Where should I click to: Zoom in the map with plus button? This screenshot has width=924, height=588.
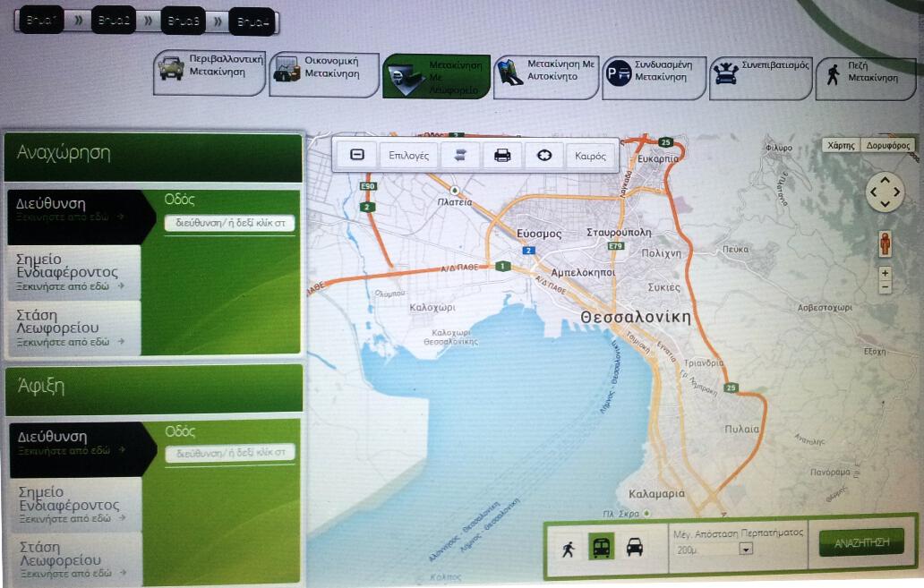point(885,273)
